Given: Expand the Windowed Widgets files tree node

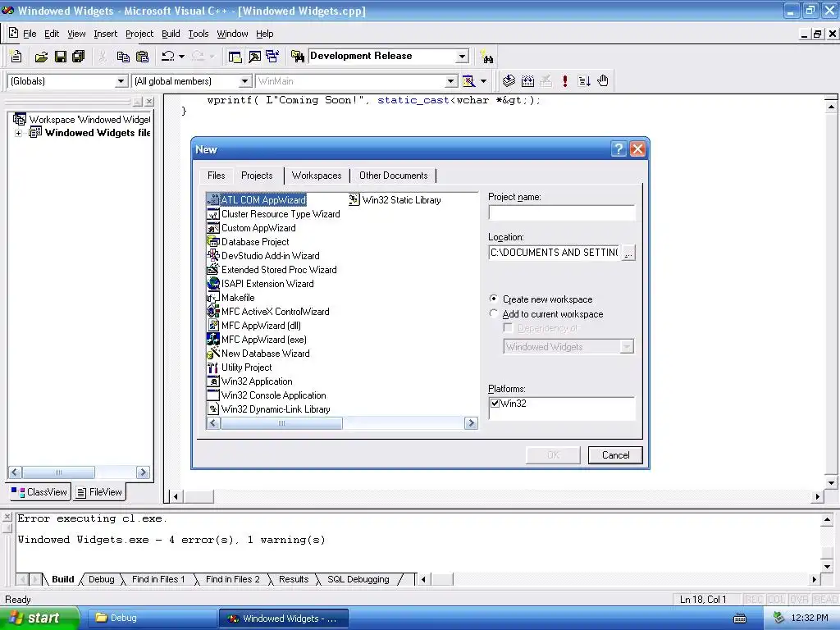Looking at the screenshot, I should [x=18, y=133].
